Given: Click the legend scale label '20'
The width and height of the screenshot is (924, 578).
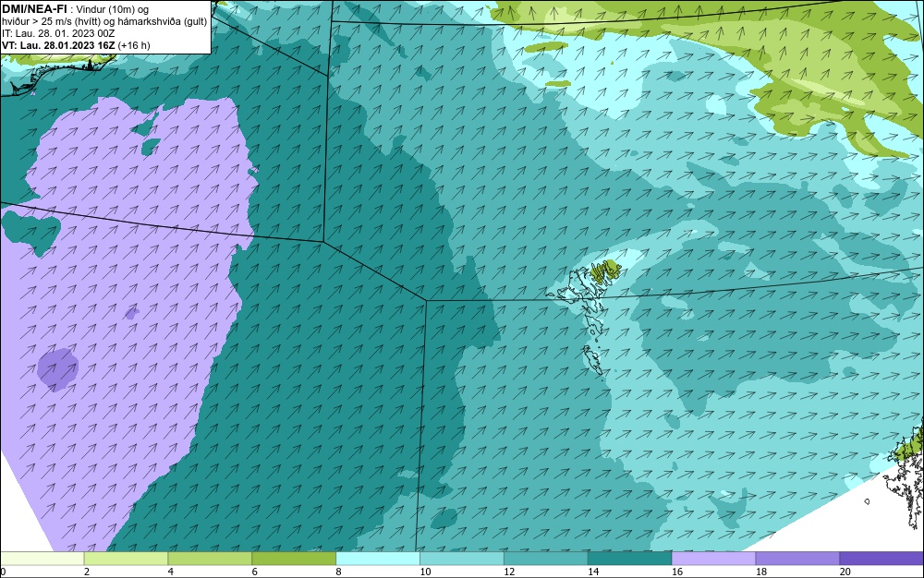Looking at the screenshot, I should tap(845, 572).
